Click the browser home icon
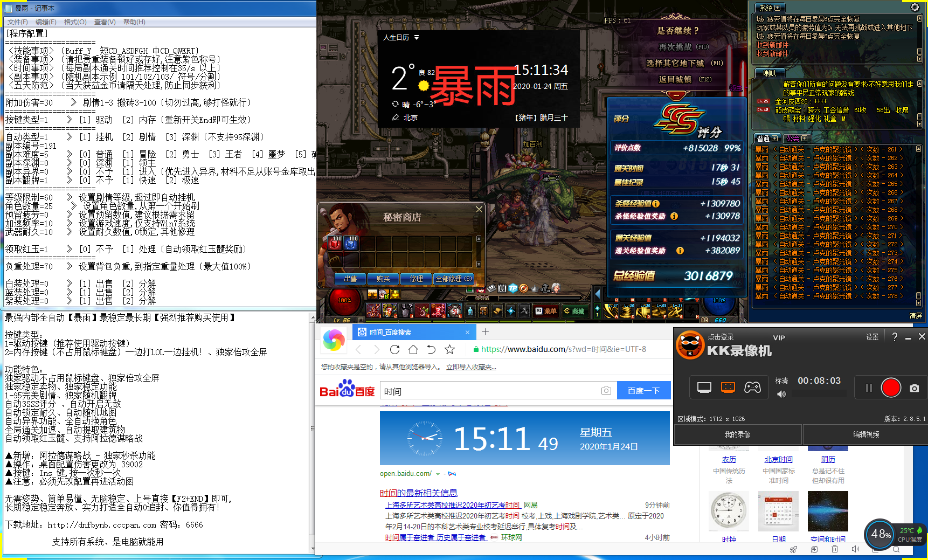 [x=413, y=349]
